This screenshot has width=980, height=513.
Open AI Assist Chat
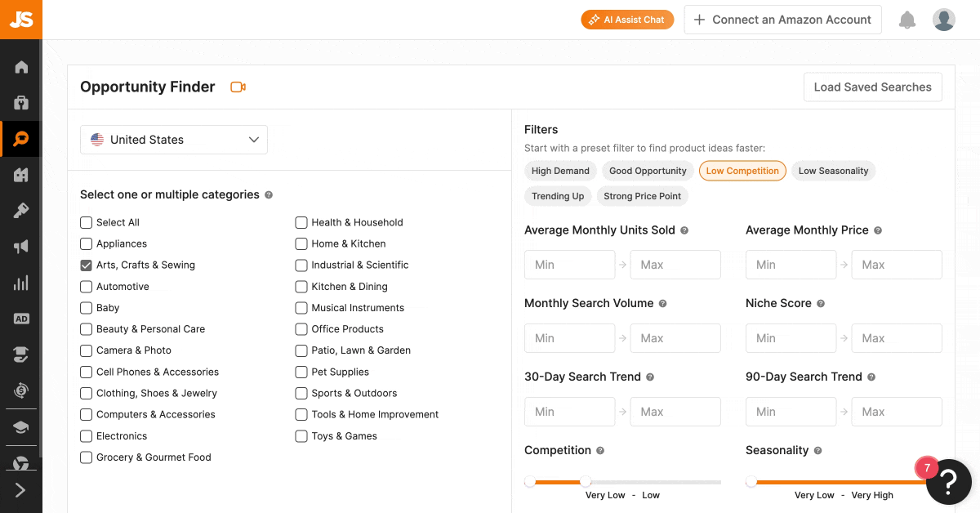627,20
